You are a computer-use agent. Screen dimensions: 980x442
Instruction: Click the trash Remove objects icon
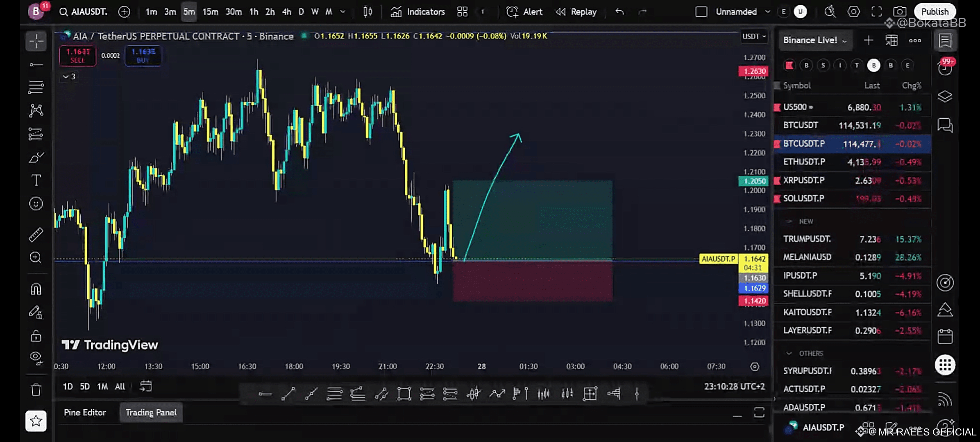point(36,390)
